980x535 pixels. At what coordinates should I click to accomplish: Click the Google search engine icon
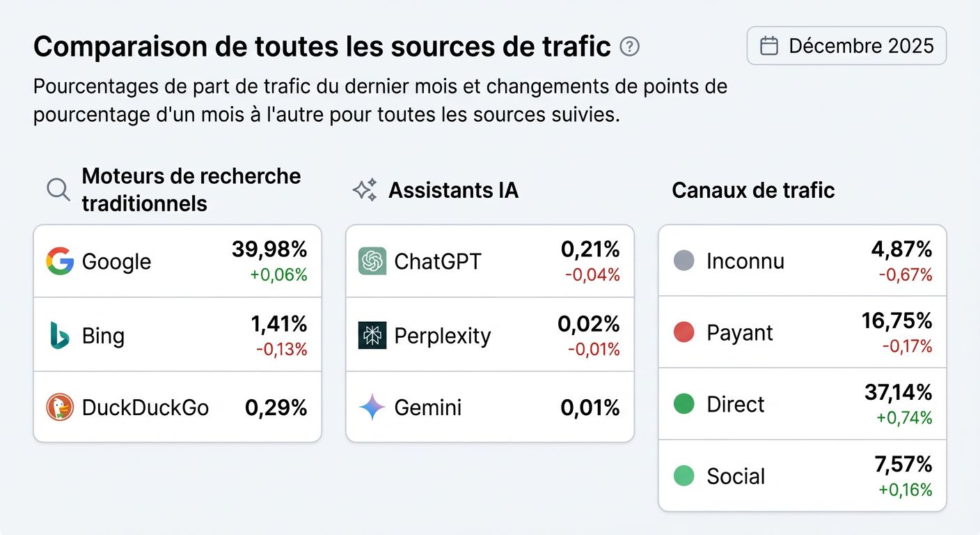pyautogui.click(x=60, y=261)
